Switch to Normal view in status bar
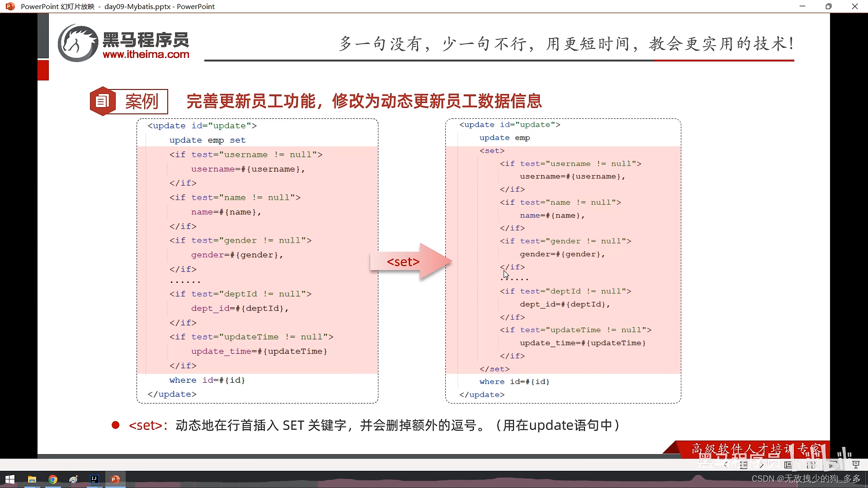Image resolution: width=868 pixels, height=488 pixels. tap(788, 465)
